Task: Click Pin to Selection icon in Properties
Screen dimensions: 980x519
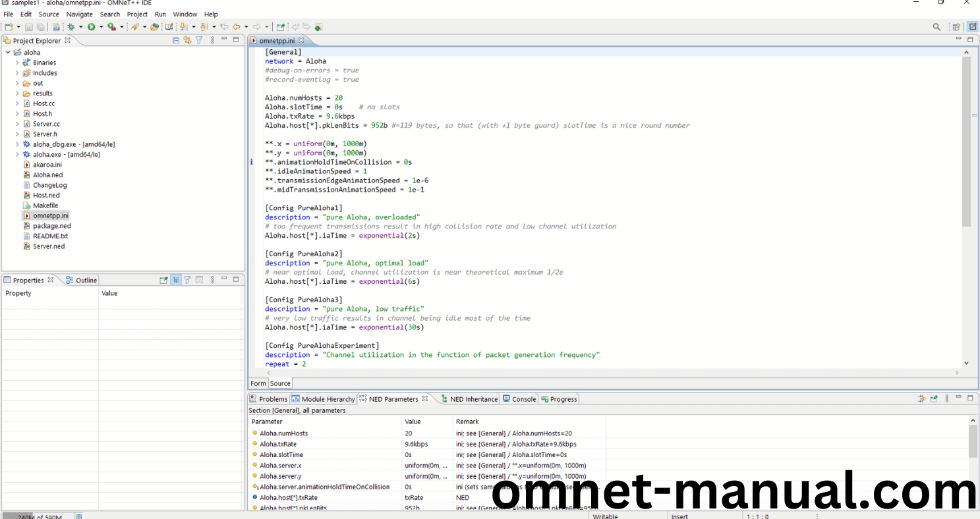Action: tap(164, 280)
